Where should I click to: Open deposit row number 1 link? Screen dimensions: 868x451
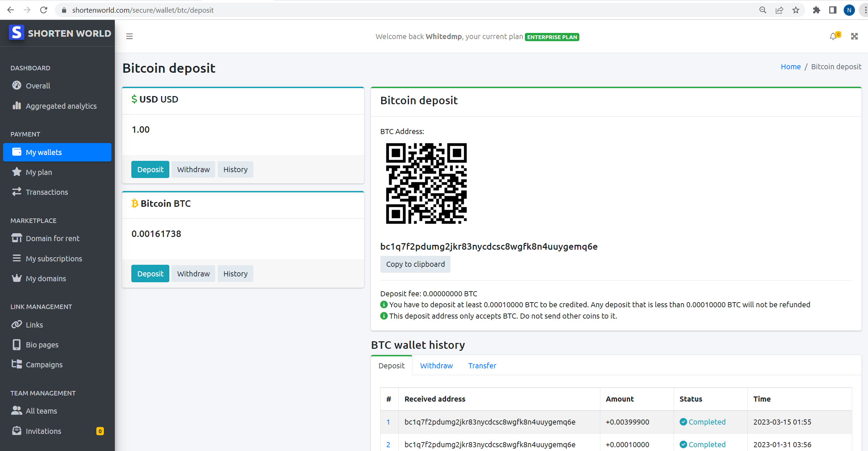(x=388, y=422)
